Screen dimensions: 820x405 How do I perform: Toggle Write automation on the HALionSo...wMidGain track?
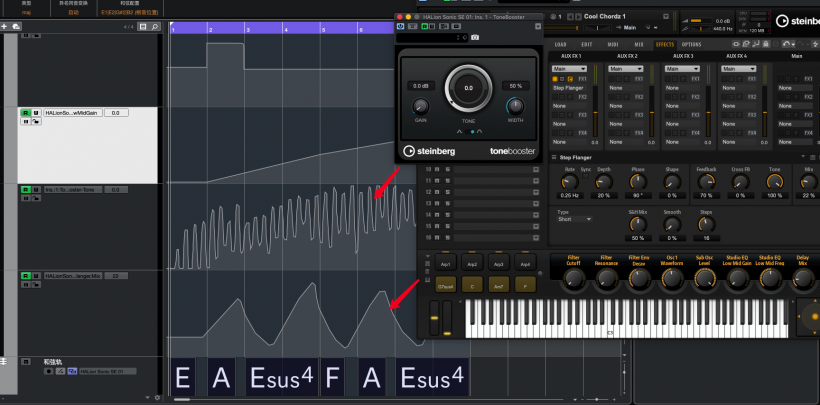(36, 112)
